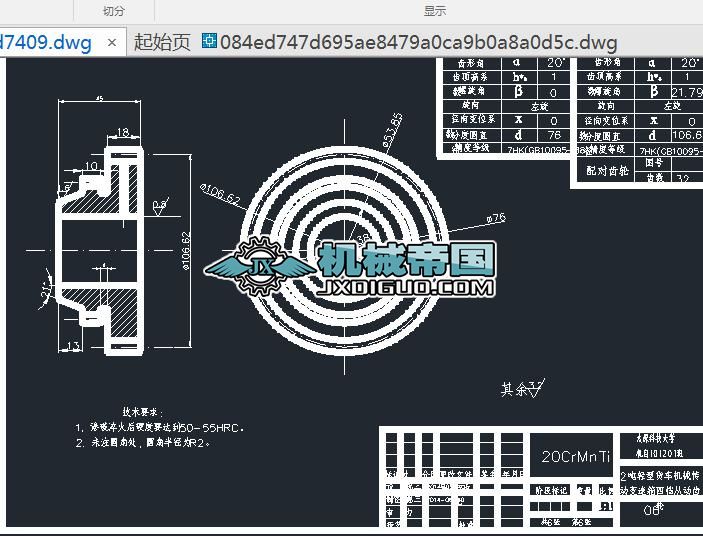Viewport: 703px width, 536px height.
Task: Select the 084ed747d695ae8479a0ca9b0a8a0d5c.dwg tab
Action: pyautogui.click(x=418, y=42)
